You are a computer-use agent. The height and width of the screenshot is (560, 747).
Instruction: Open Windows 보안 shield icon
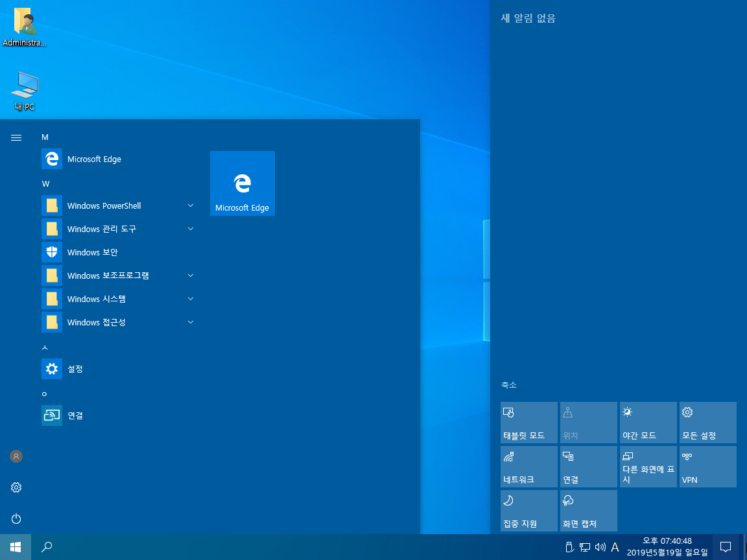[52, 252]
